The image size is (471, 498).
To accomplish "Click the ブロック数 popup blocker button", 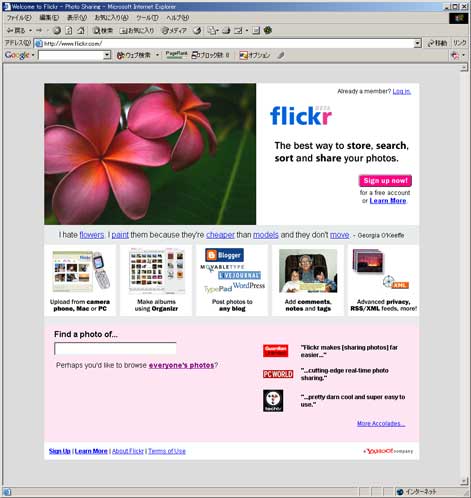I will (210, 55).
